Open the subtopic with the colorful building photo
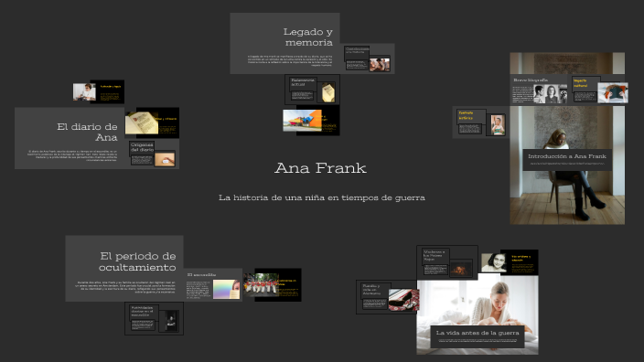 click(311, 121)
